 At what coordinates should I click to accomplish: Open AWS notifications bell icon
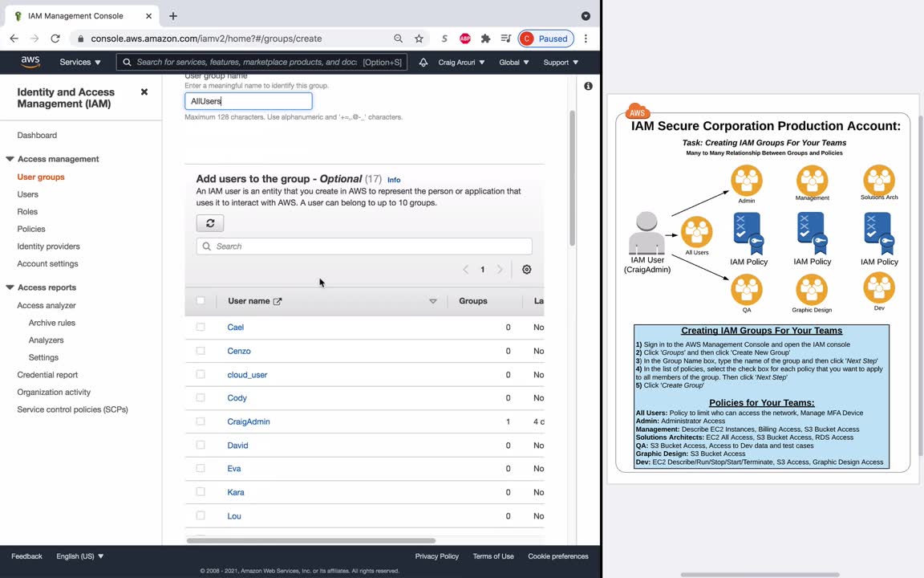[x=423, y=62]
